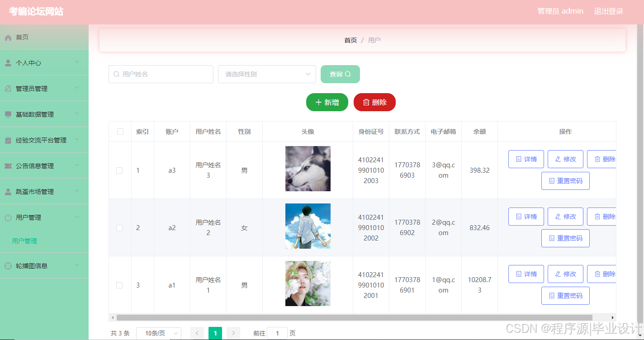
Task: Expand the 跳蚤市场管理 menu chevron
Action: click(77, 191)
